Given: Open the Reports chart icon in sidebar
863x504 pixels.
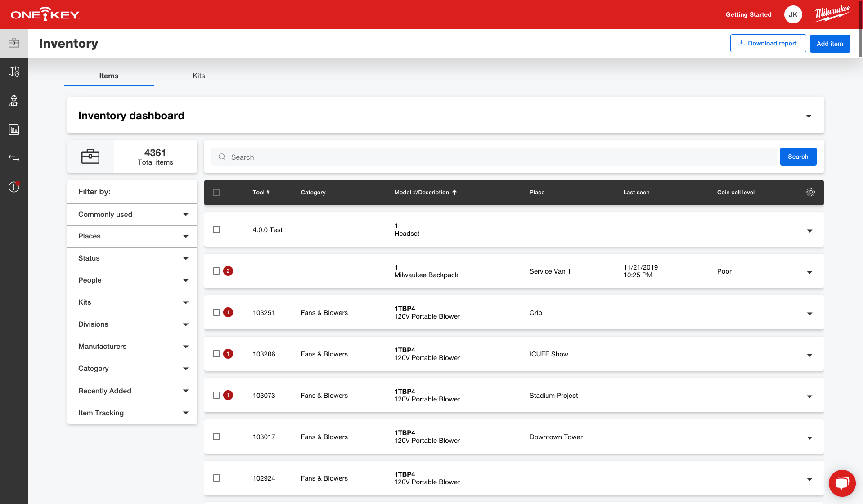Looking at the screenshot, I should tap(14, 130).
